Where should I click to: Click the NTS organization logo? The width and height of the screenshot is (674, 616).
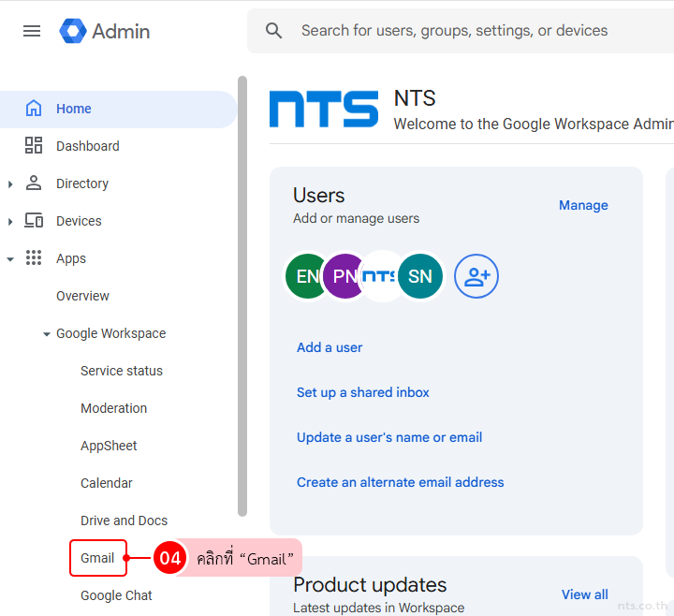(324, 109)
